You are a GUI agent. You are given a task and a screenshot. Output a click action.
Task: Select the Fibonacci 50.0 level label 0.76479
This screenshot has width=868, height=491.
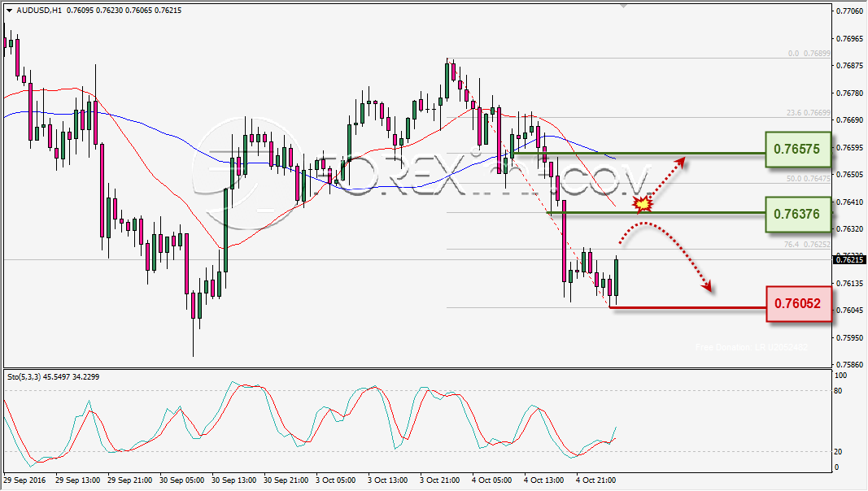click(809, 179)
